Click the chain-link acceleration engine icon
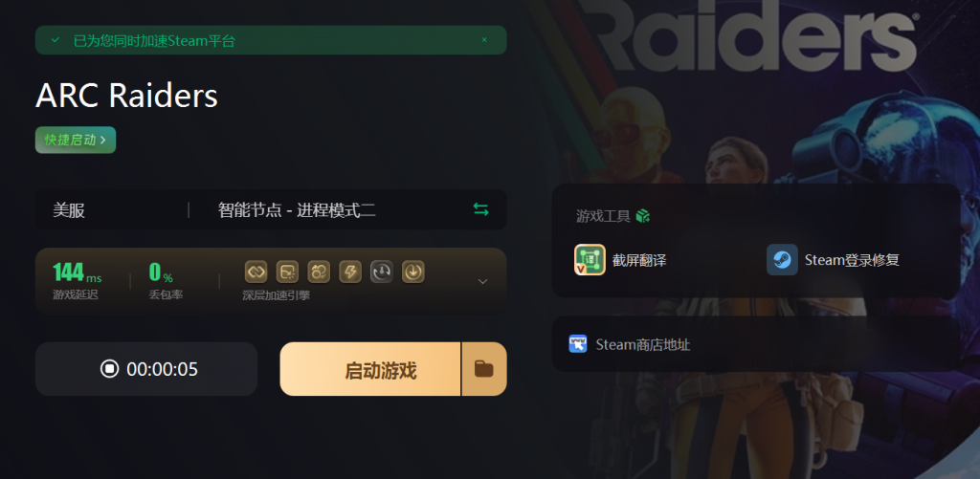Viewport: 980px width, 479px height. (x=256, y=272)
